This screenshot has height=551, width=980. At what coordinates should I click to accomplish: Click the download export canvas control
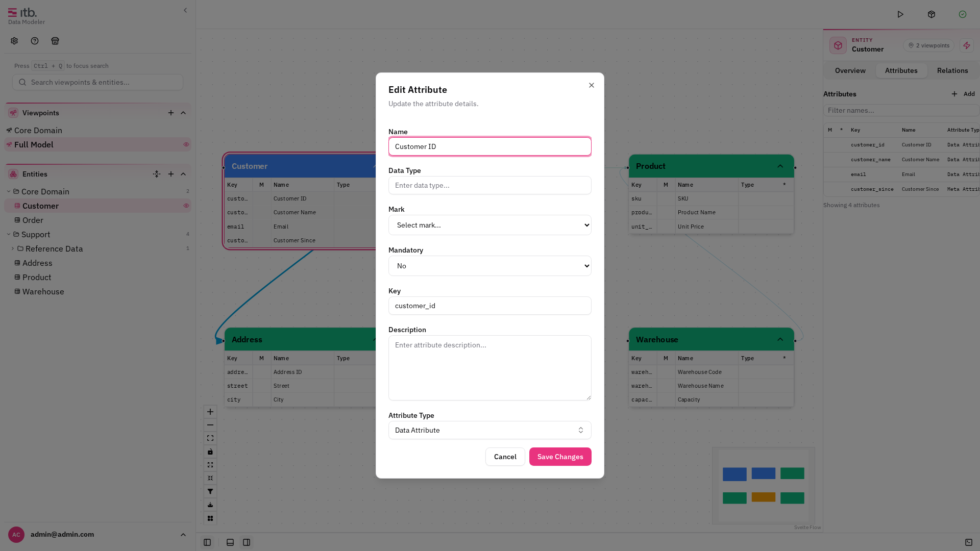(210, 505)
